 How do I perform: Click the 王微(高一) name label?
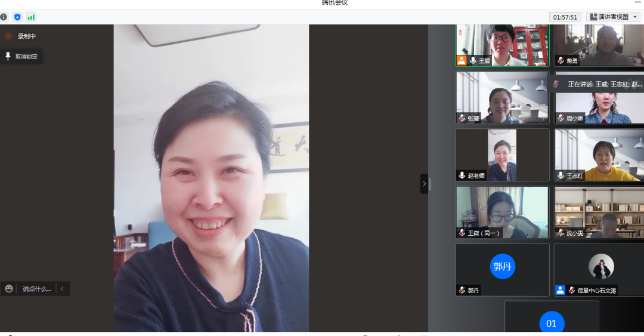coord(484,233)
